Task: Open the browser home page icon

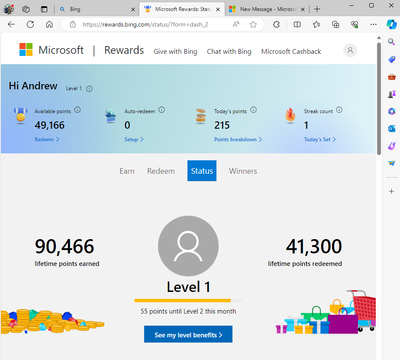Action: 49,24
